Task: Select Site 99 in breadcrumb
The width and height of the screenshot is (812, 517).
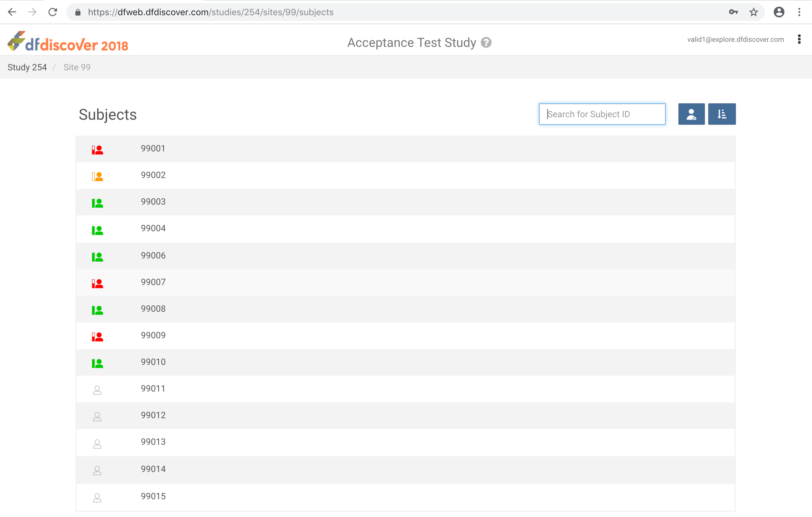Action: (x=77, y=67)
